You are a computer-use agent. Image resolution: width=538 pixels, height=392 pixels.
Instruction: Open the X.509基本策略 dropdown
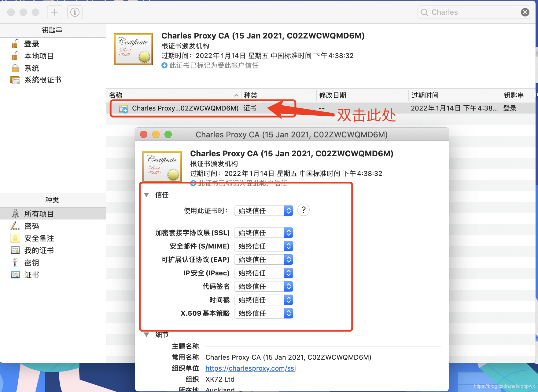263,313
